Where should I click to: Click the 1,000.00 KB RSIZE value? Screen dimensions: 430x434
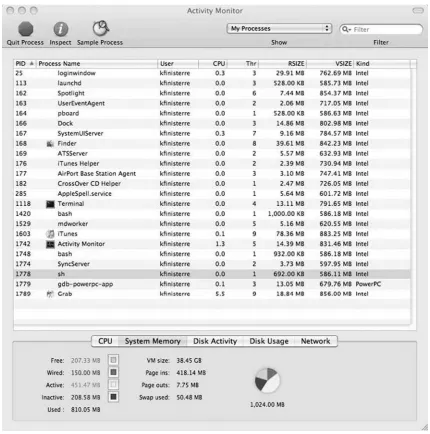pos(286,214)
